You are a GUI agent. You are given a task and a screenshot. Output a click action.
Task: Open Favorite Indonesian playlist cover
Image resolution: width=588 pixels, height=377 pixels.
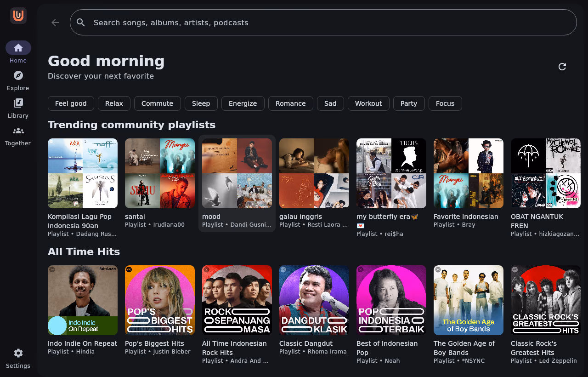tap(469, 173)
